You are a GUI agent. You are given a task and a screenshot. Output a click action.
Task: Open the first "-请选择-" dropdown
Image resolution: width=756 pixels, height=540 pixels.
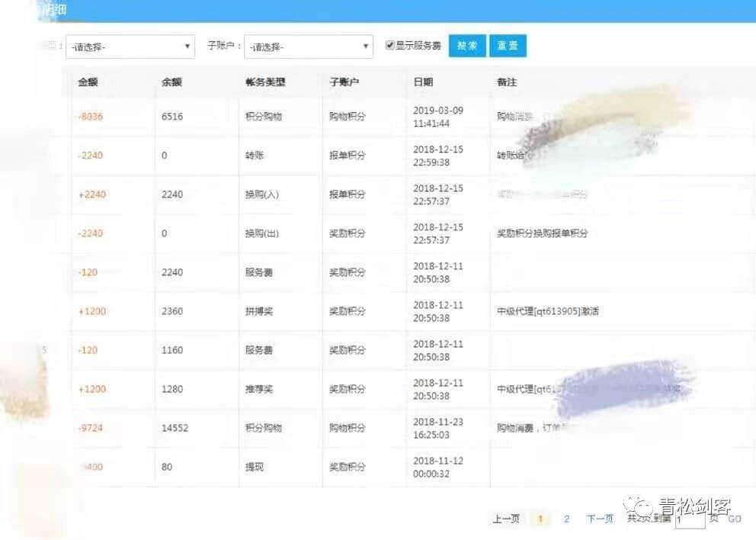tap(130, 47)
